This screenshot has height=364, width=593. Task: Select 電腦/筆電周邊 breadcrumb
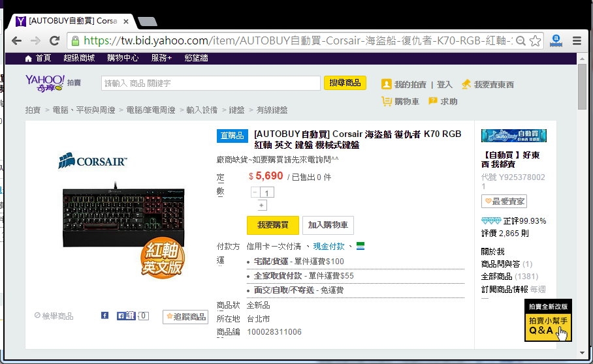click(151, 110)
